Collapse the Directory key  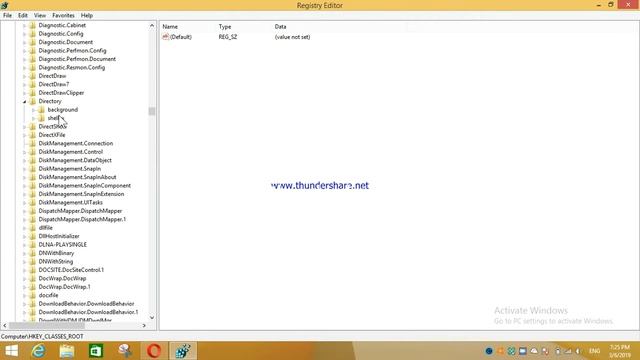coord(24,101)
